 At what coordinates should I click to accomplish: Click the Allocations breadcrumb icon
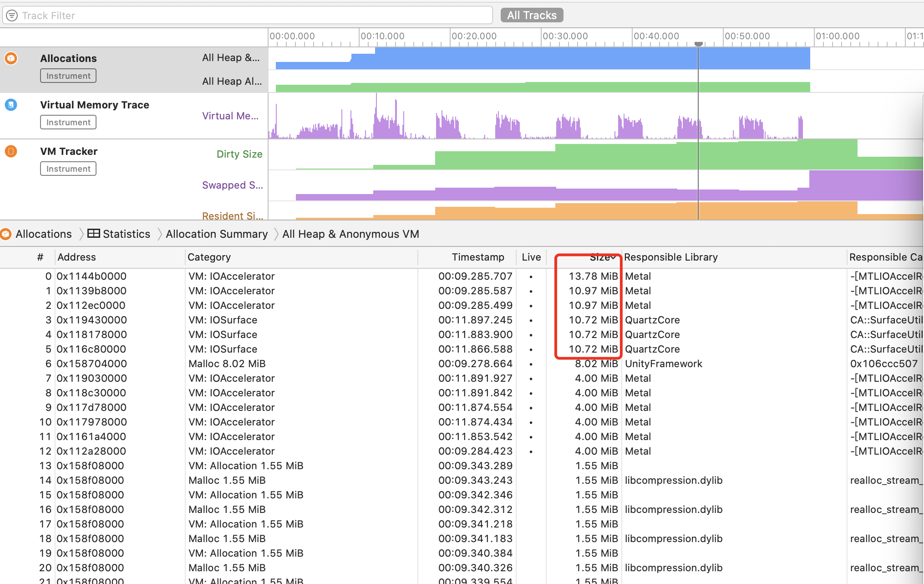[5, 234]
